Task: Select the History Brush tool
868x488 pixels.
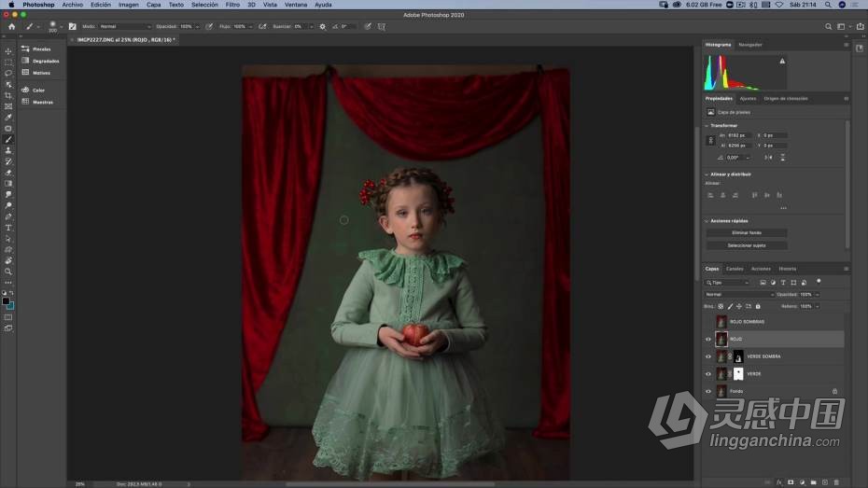Action: [x=8, y=161]
